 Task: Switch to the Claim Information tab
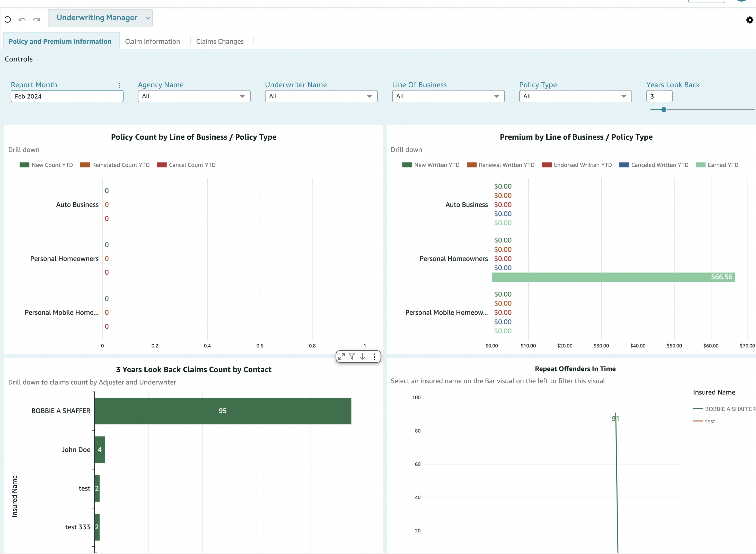point(152,41)
